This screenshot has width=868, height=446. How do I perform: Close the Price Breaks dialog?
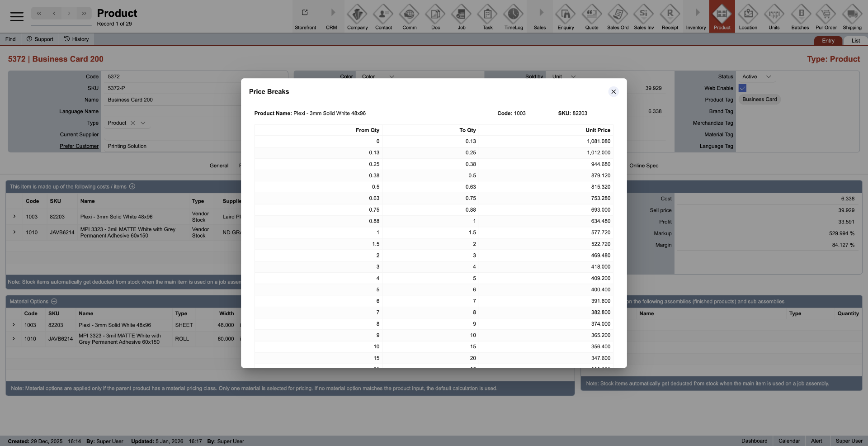coord(613,92)
